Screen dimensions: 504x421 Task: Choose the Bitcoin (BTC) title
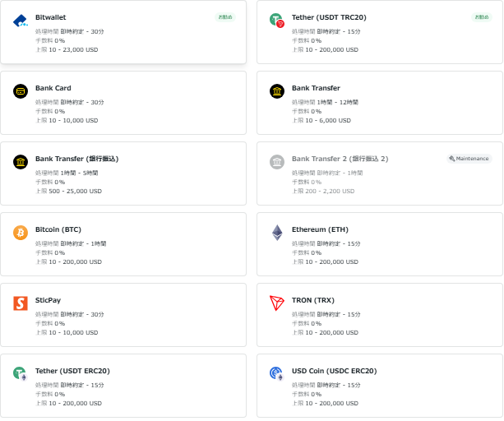point(58,229)
